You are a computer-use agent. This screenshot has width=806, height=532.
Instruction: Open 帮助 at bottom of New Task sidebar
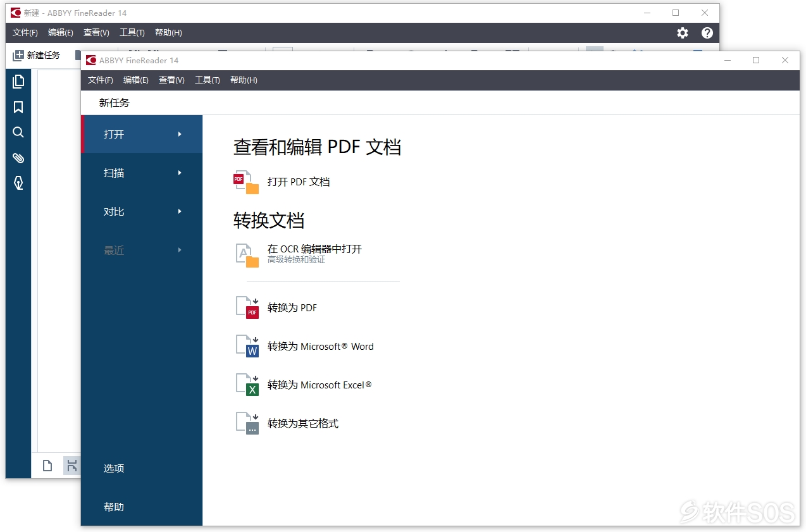(114, 507)
